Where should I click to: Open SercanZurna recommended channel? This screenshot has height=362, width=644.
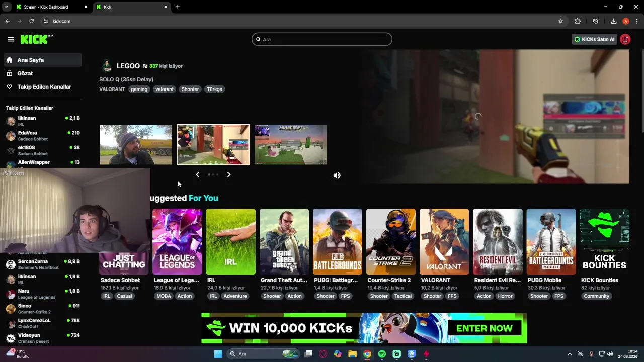[43, 264]
